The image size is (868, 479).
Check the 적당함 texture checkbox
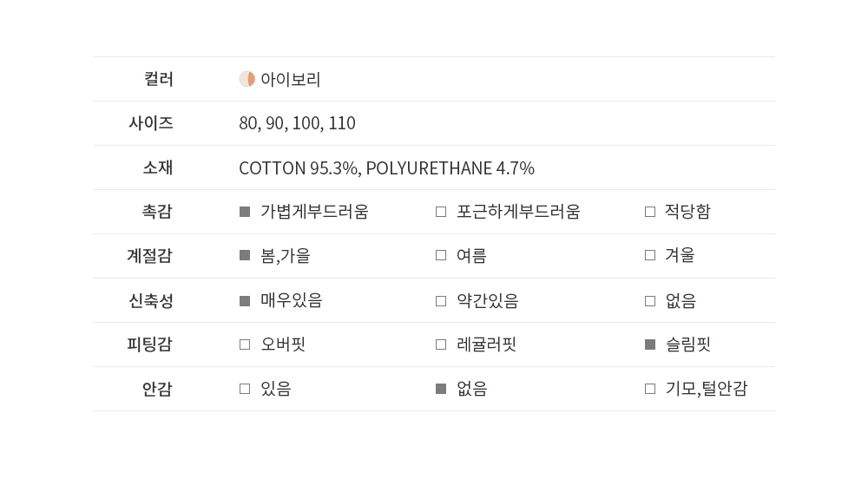point(650,212)
